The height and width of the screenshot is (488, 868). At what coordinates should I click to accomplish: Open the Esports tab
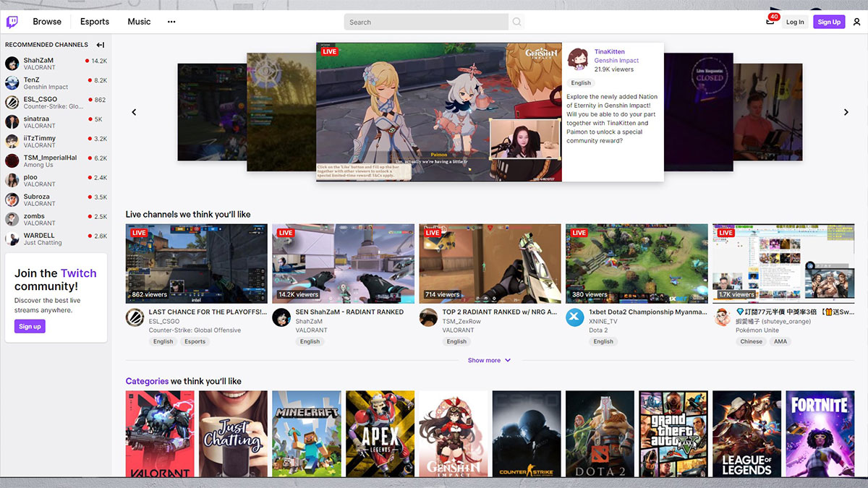pyautogui.click(x=95, y=22)
